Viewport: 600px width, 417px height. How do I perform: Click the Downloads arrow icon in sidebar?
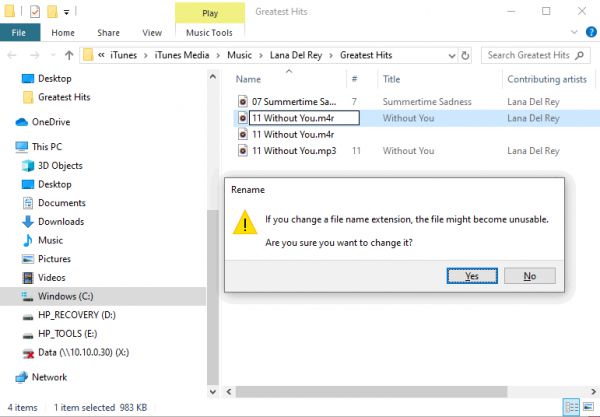click(x=27, y=222)
